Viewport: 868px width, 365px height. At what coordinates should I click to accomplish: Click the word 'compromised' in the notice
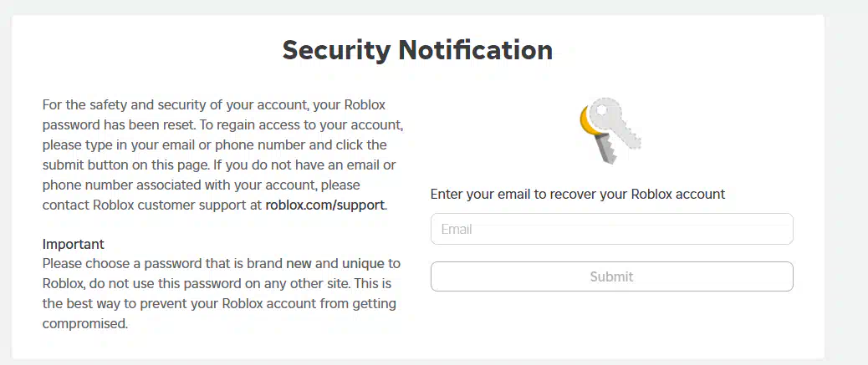(x=85, y=323)
